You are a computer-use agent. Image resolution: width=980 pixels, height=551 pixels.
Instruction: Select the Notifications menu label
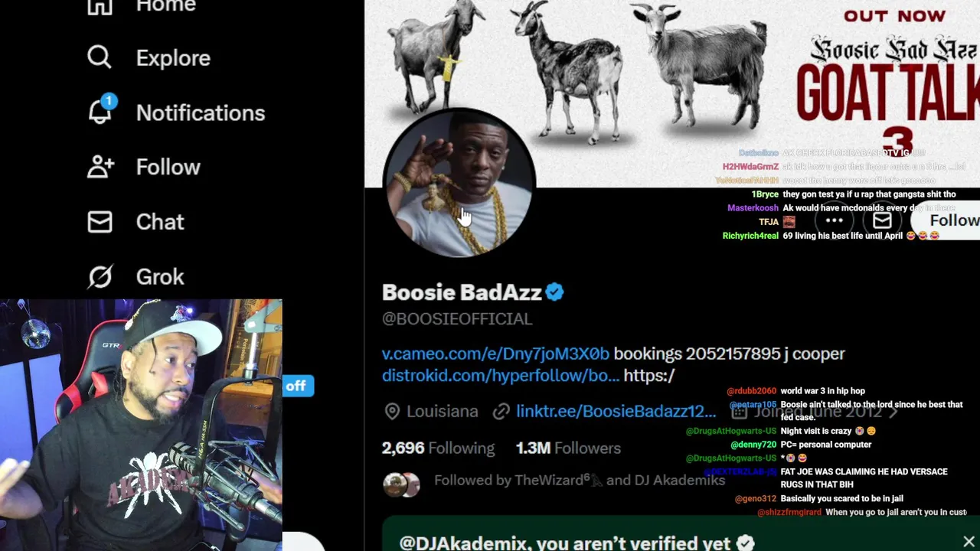[201, 112]
